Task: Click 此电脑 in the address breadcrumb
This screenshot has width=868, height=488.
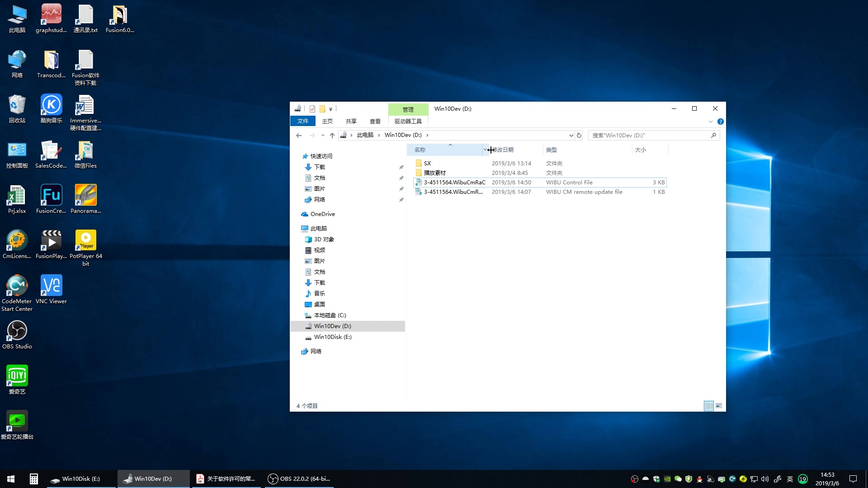Action: click(365, 135)
